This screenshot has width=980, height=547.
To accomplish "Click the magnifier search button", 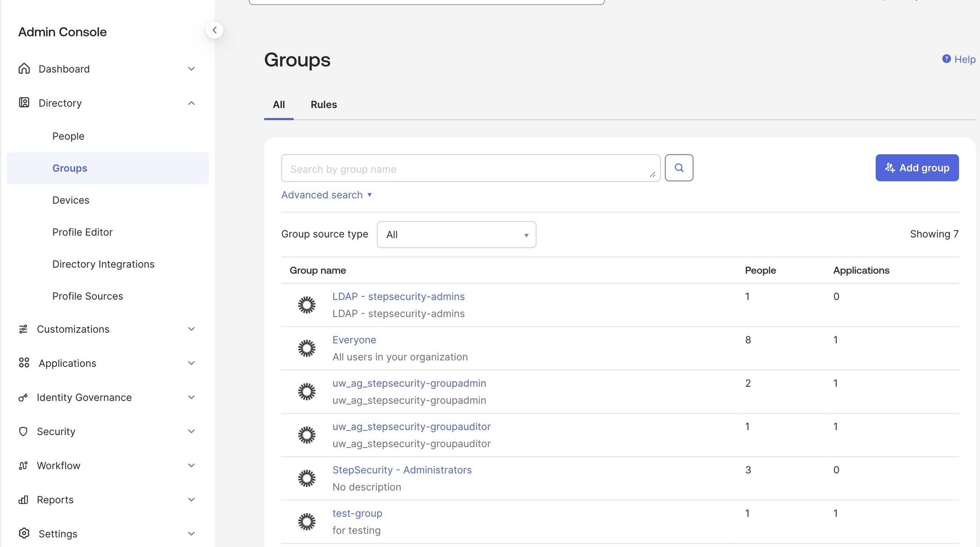I will click(679, 168).
